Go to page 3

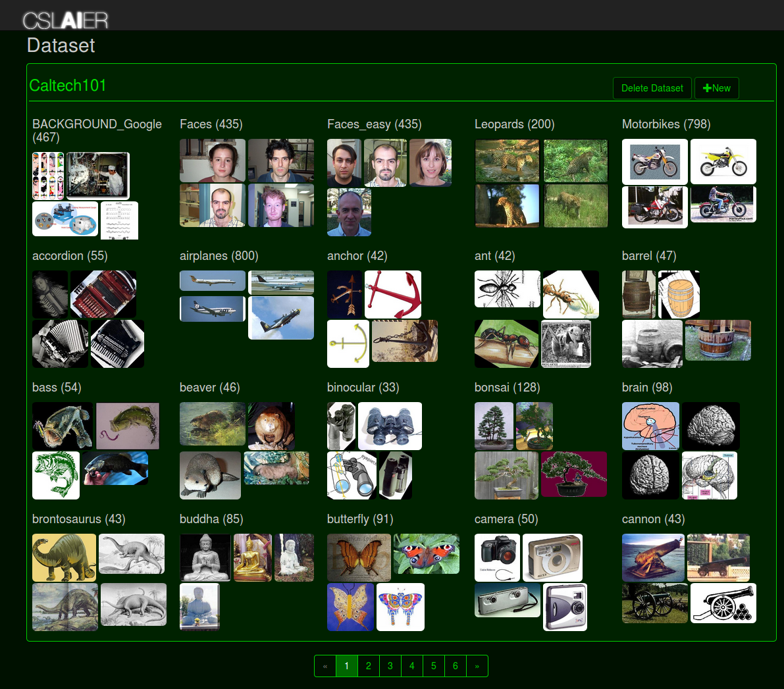(390, 666)
